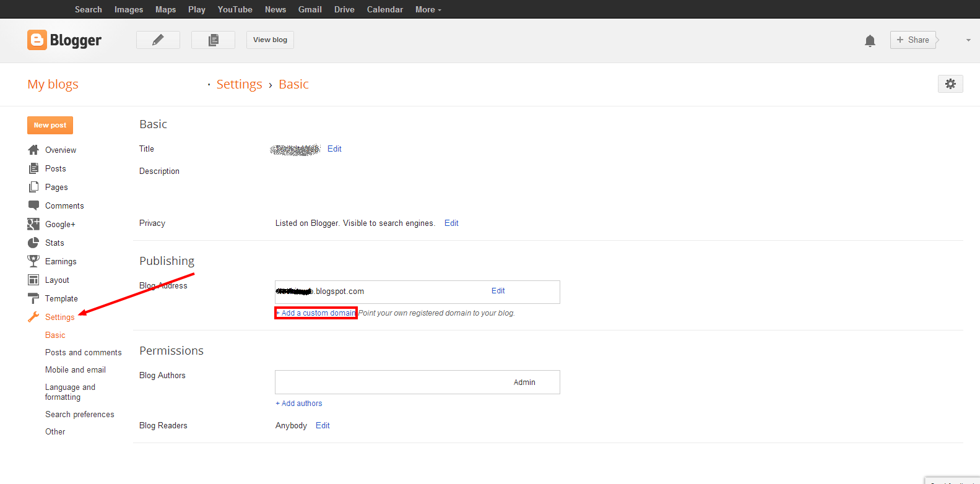Select Settings in the sidebar
This screenshot has width=980, height=484.
[59, 317]
